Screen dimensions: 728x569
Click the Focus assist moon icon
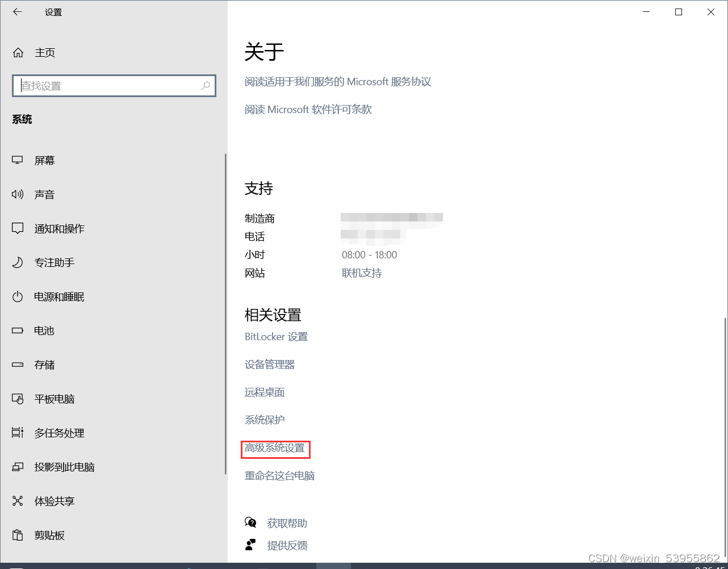(18, 263)
